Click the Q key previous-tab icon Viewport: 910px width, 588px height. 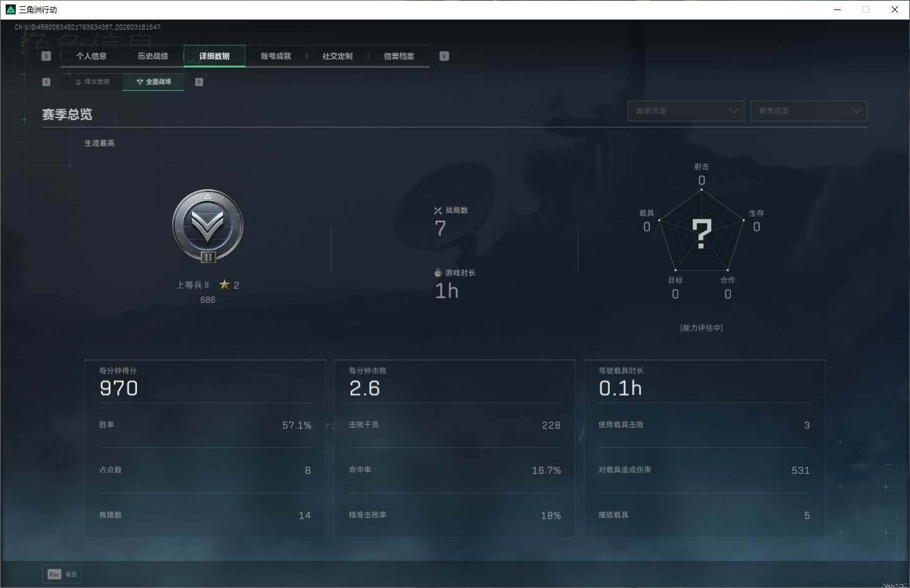pyautogui.click(x=46, y=56)
